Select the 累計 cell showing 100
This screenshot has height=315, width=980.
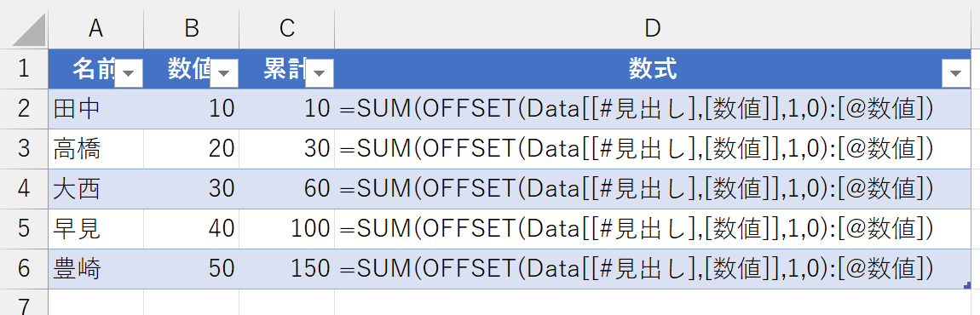point(287,229)
